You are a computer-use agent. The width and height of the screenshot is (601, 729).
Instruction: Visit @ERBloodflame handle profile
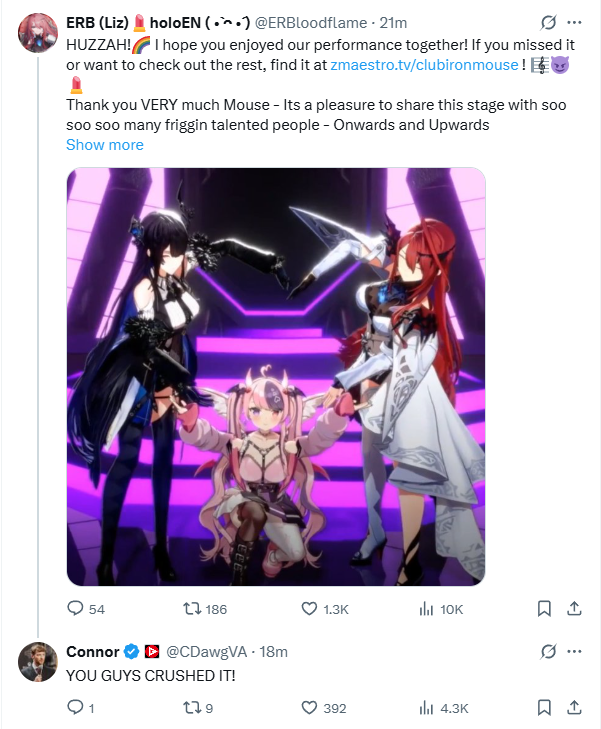(311, 22)
